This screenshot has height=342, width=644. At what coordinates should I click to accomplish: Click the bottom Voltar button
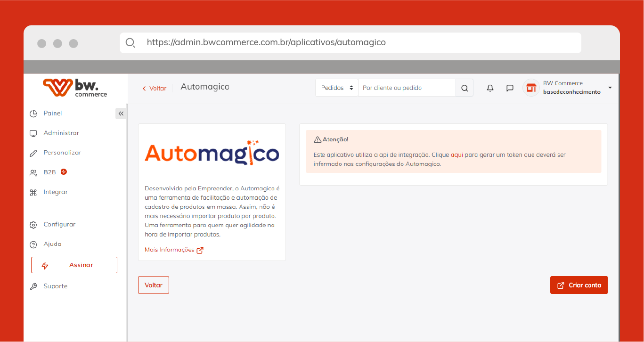click(154, 285)
